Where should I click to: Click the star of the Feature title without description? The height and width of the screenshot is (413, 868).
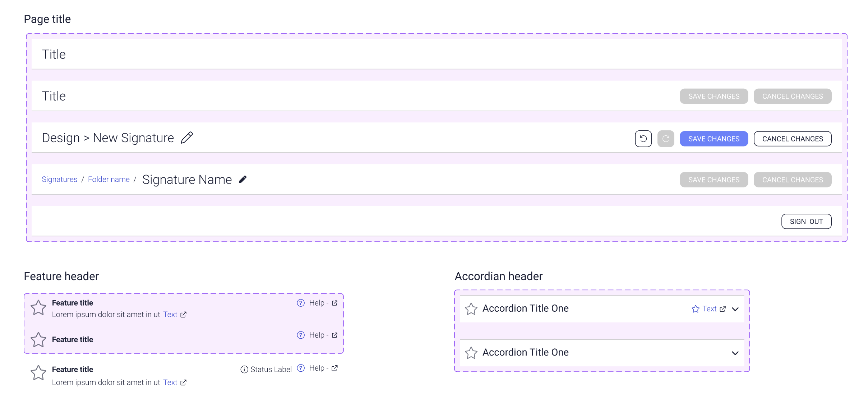click(38, 340)
